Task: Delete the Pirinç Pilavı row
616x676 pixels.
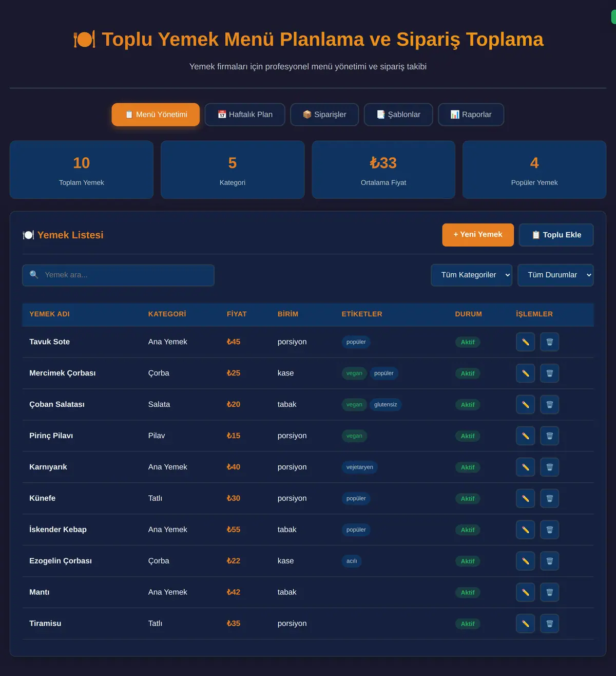Action: (549, 436)
